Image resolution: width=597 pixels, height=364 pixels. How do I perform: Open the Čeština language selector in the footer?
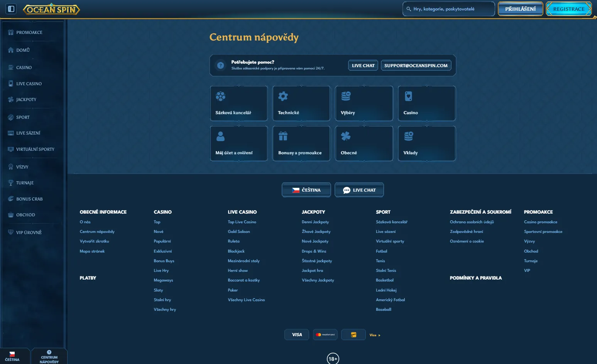[306, 190]
